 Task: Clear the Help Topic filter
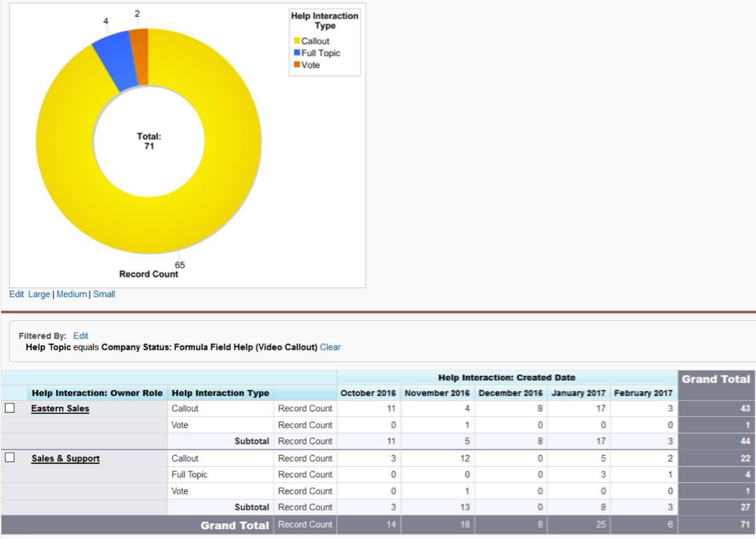(x=330, y=347)
